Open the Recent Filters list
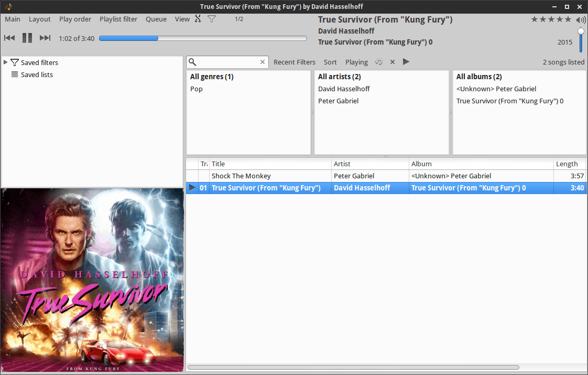The height and width of the screenshot is (375, 588). [x=295, y=62]
